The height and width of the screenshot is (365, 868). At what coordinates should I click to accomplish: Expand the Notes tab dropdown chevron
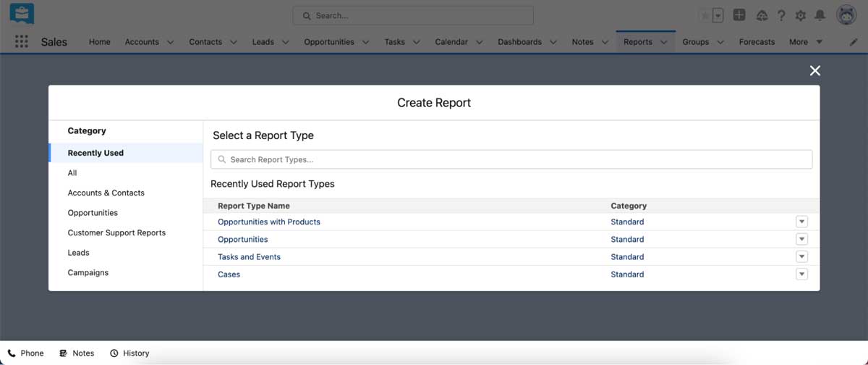point(605,42)
